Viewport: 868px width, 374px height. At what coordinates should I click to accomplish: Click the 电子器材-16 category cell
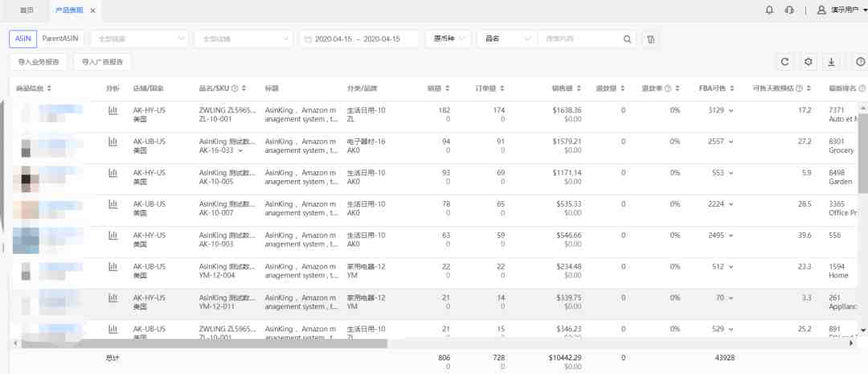point(366,142)
